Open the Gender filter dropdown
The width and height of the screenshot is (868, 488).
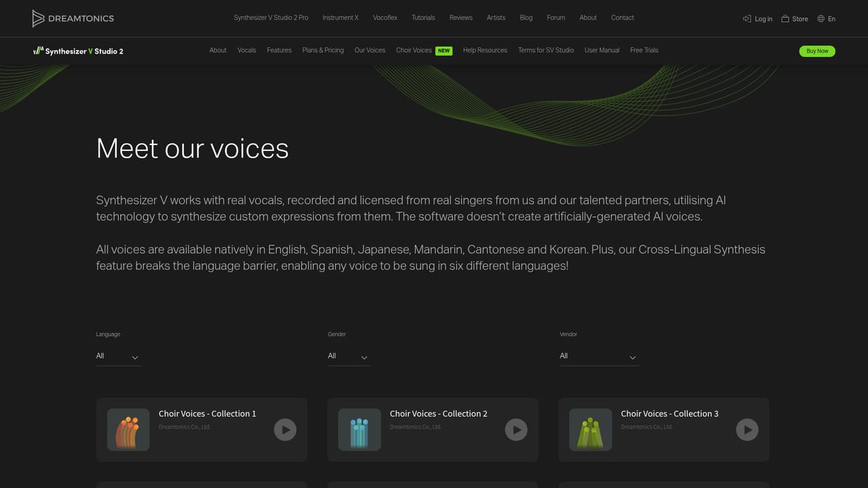point(349,357)
